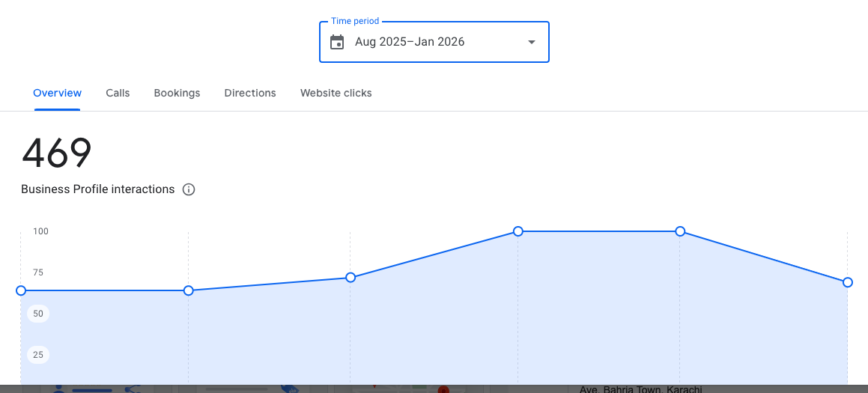This screenshot has height=393, width=868.
Task: Click the 100 y-axis label
Action: coord(40,231)
